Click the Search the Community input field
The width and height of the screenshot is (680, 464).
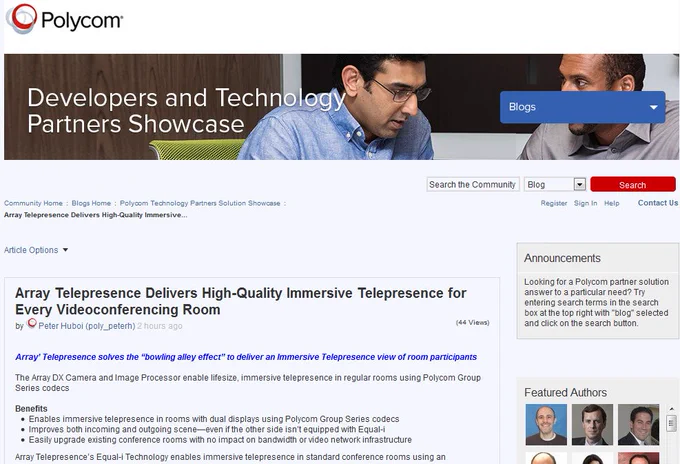click(x=473, y=184)
